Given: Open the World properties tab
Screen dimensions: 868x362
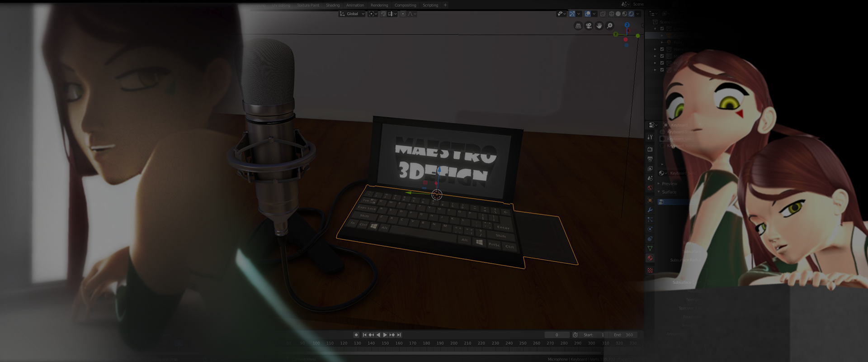Looking at the screenshot, I should tap(650, 188).
